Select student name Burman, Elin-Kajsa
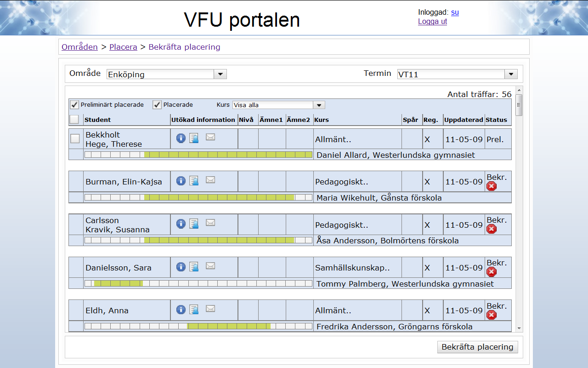 click(124, 182)
